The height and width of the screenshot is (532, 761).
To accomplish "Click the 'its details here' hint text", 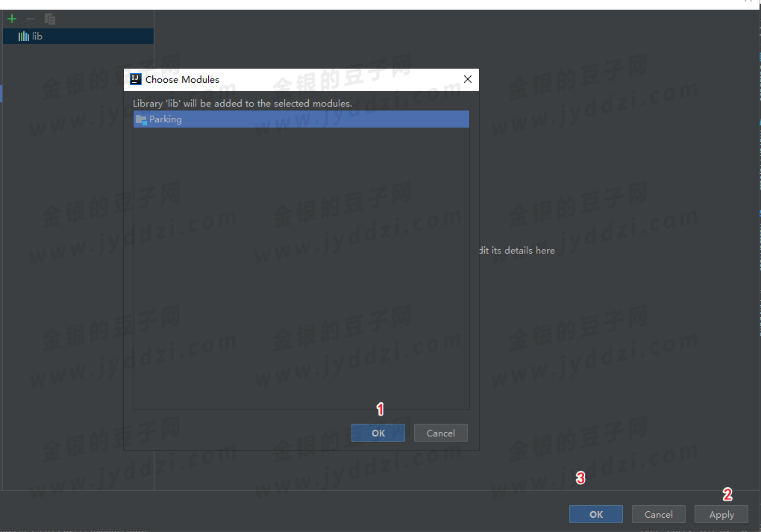I will click(x=523, y=251).
